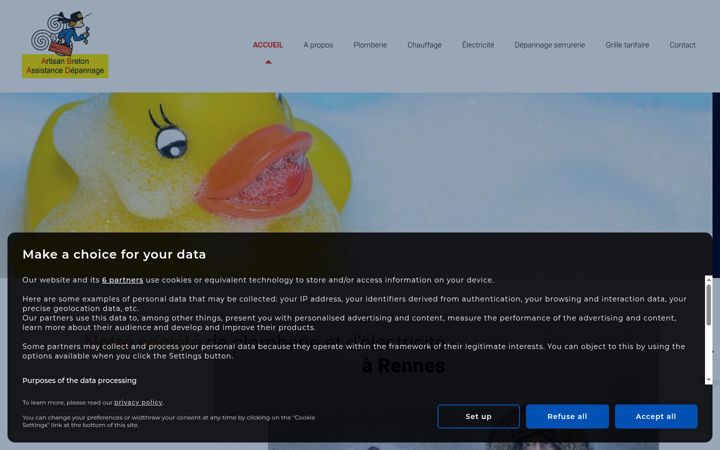Accept all cookies
Viewport: 720px width, 450px height.
[x=656, y=416]
